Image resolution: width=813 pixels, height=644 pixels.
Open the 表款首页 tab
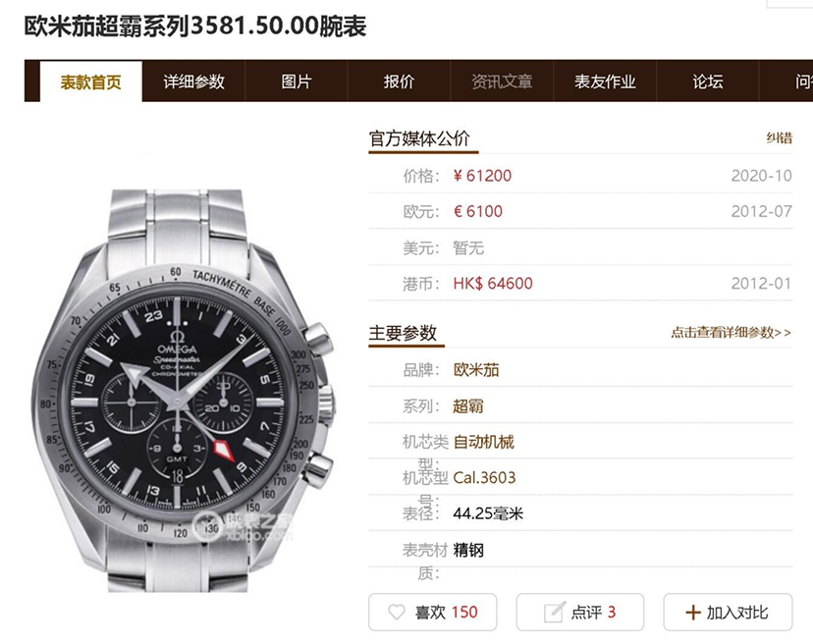click(x=90, y=81)
